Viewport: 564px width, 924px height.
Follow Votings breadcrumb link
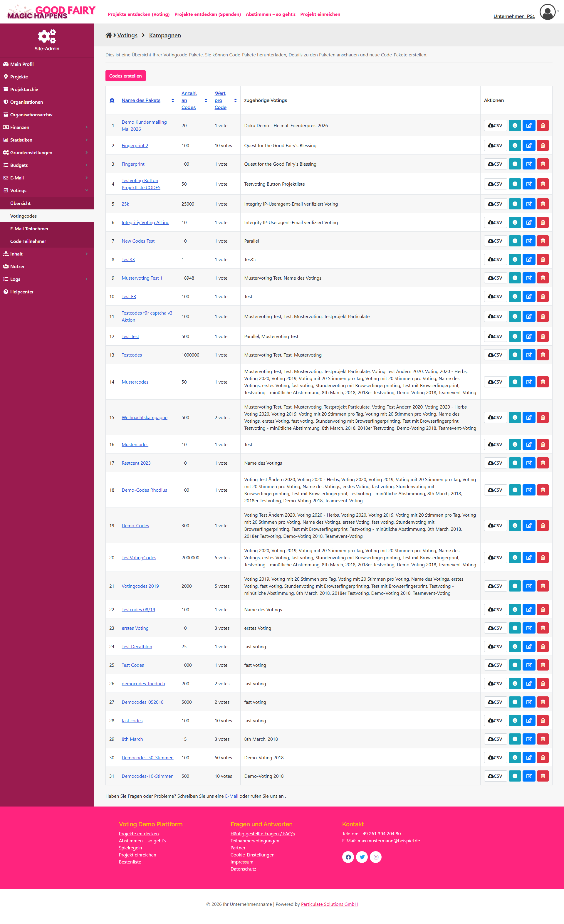(x=127, y=35)
